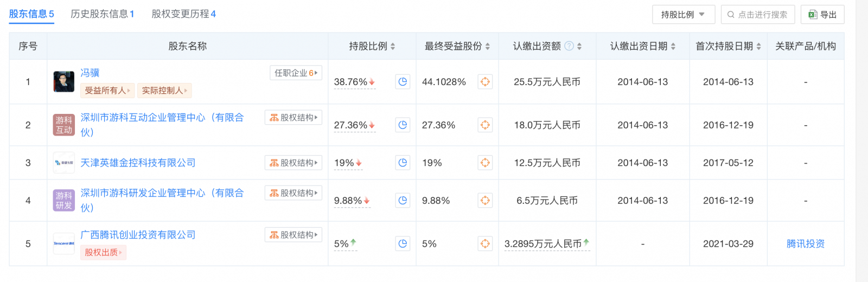Open beneficial share path icon next to 44.1028%
This screenshot has width=868, height=282.
pos(485,82)
